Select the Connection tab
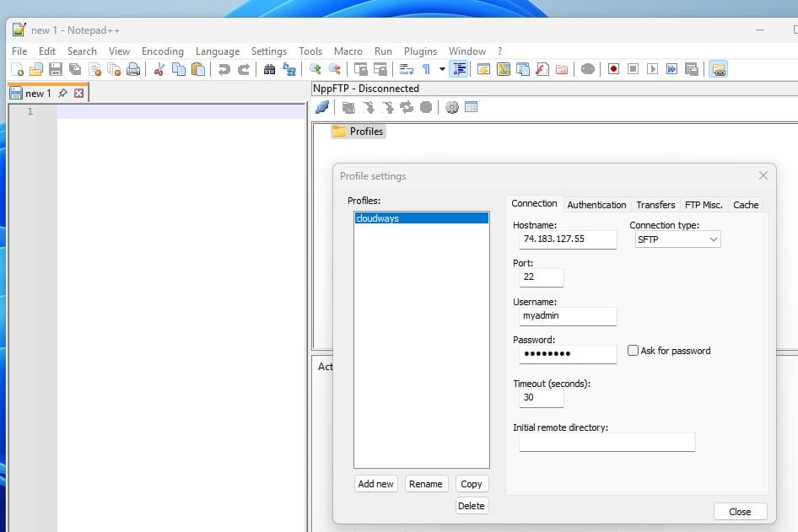 [534, 203]
